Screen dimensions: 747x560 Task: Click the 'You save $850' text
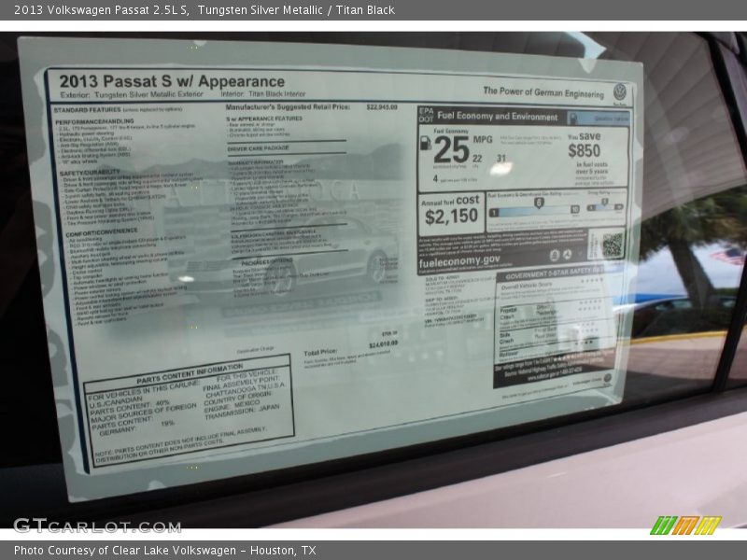585,145
